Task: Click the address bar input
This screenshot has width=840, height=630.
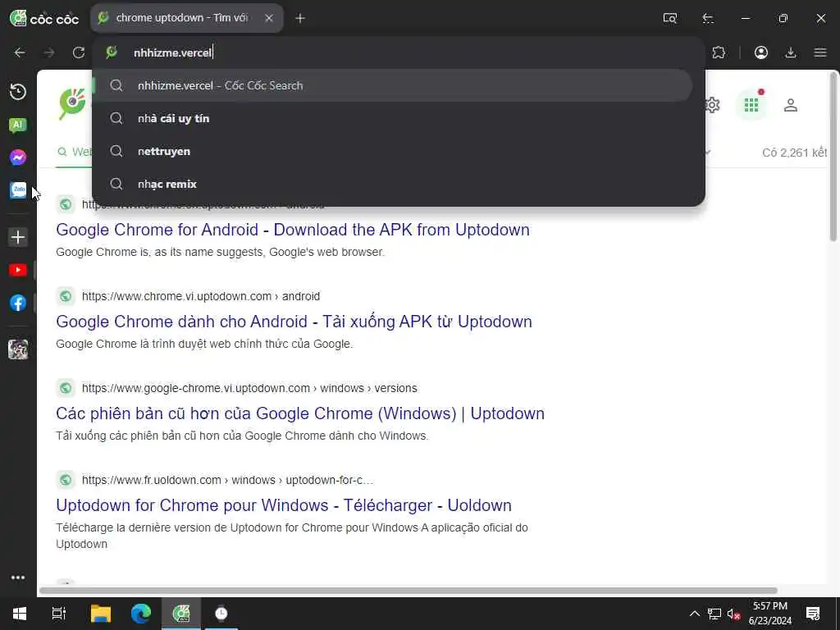Action: (398, 52)
